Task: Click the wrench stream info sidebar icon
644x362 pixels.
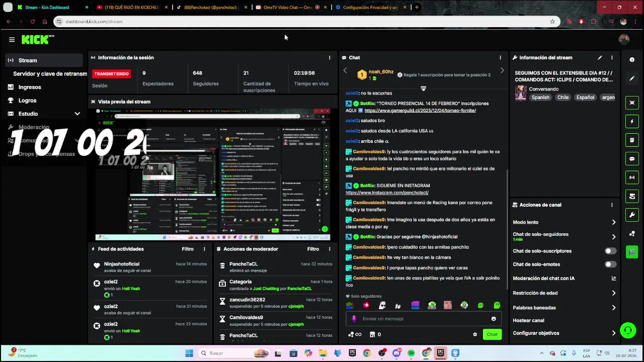Action: click(632, 215)
